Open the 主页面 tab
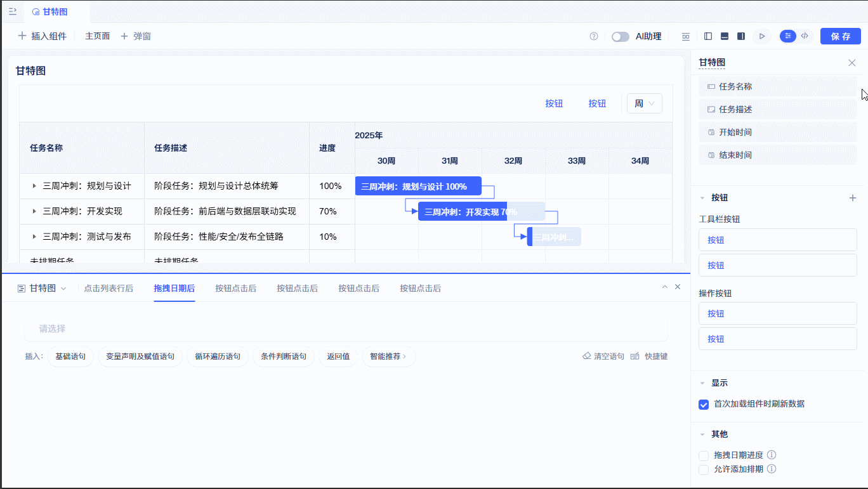Screen dimensions: 868x489 click(98, 36)
